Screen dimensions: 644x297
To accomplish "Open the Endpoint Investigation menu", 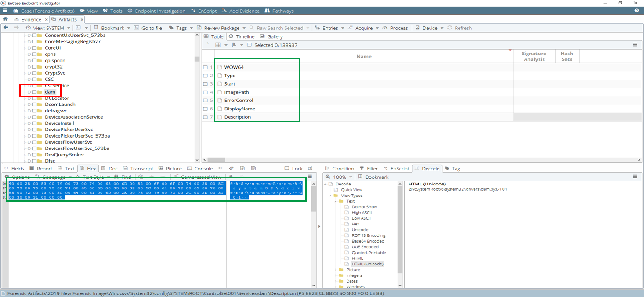I will (x=156, y=11).
